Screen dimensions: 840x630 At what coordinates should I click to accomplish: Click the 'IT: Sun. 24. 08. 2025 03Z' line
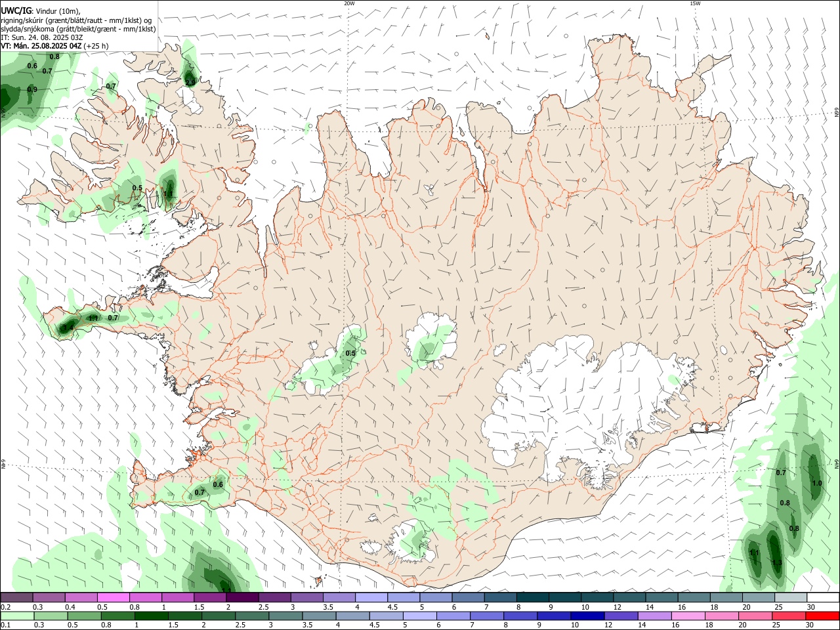click(x=41, y=37)
